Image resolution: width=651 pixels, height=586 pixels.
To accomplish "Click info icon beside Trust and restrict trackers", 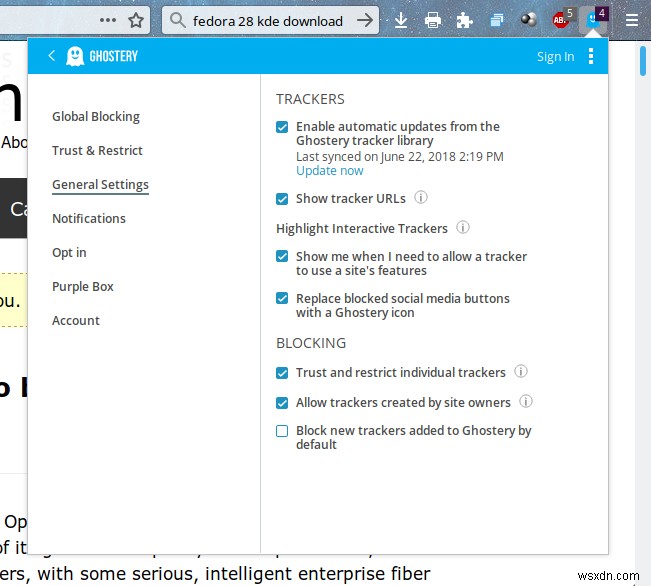I will [521, 371].
